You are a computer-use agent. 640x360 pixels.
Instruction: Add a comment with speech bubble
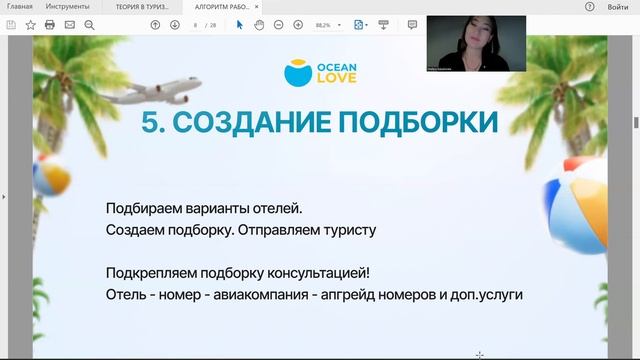point(412,25)
